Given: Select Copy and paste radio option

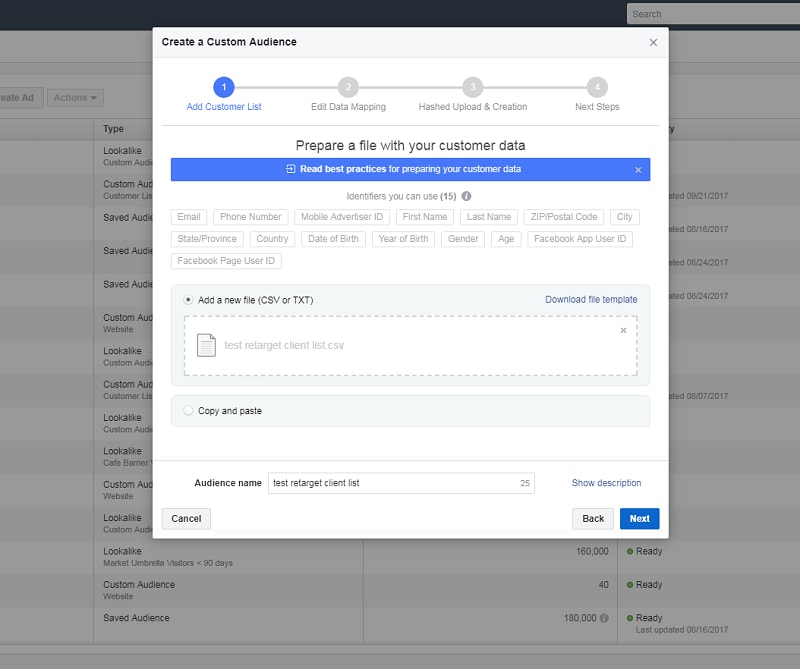Looking at the screenshot, I should [x=188, y=410].
